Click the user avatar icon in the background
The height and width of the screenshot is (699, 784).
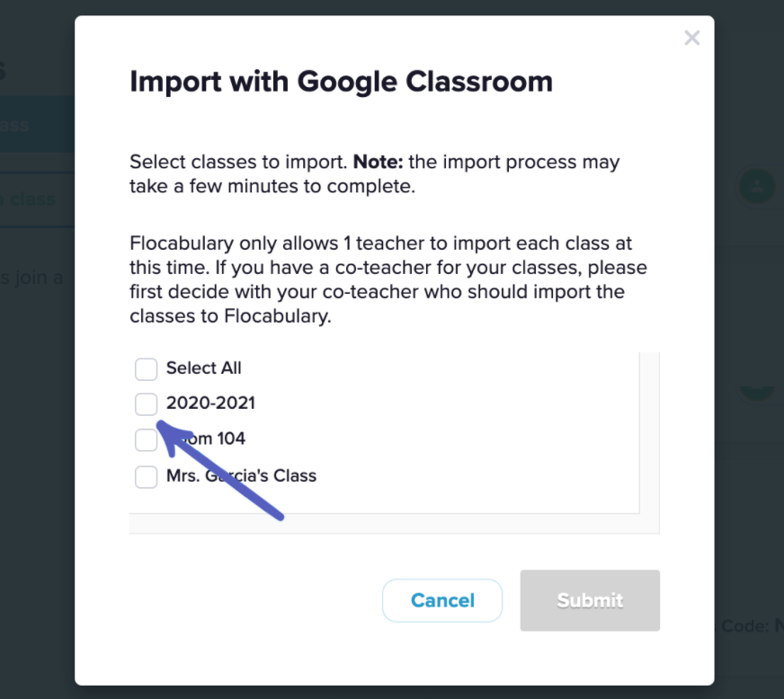755,186
